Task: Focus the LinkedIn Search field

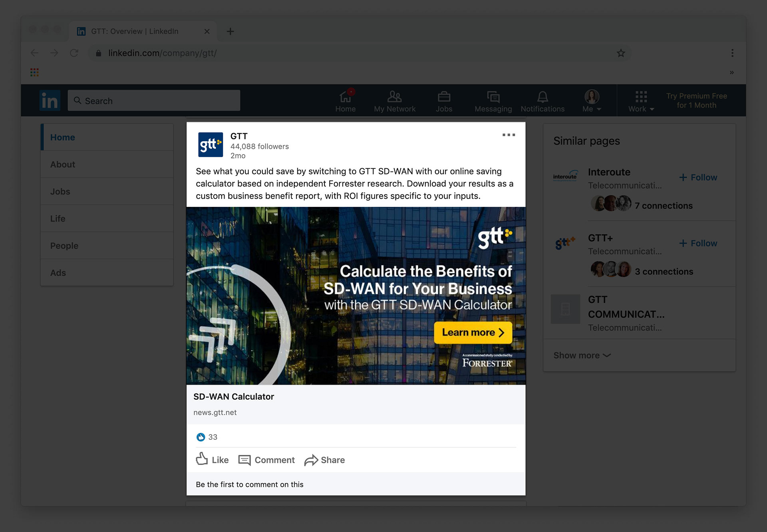Action: 154,101
